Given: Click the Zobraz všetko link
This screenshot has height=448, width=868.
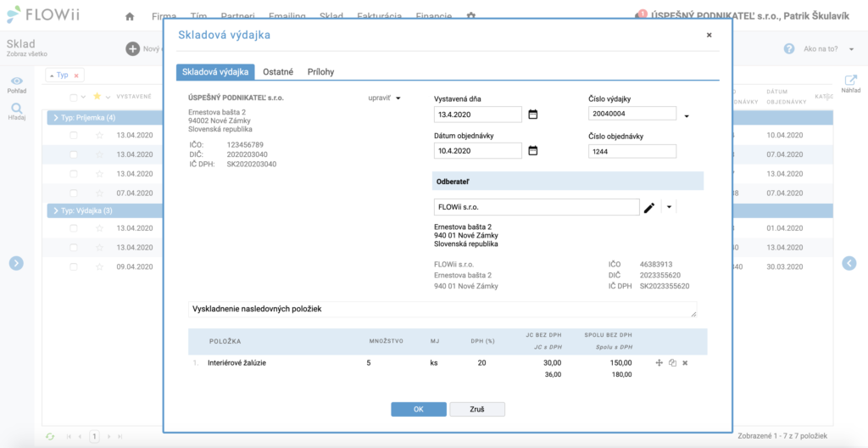Looking at the screenshot, I should [x=26, y=54].
